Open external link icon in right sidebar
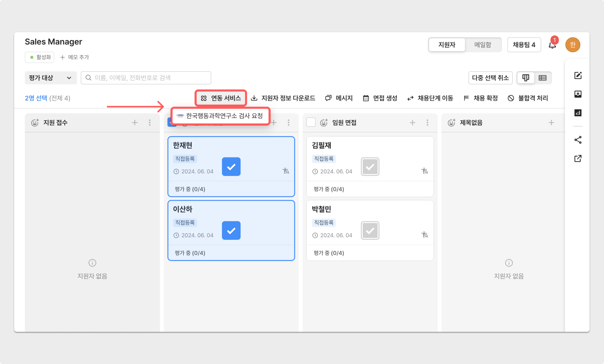Screen dimensions: 604x364 click(x=578, y=158)
